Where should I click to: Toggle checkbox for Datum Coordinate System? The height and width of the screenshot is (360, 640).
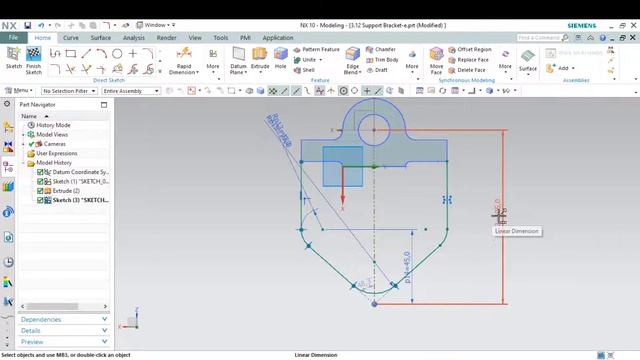pos(40,172)
